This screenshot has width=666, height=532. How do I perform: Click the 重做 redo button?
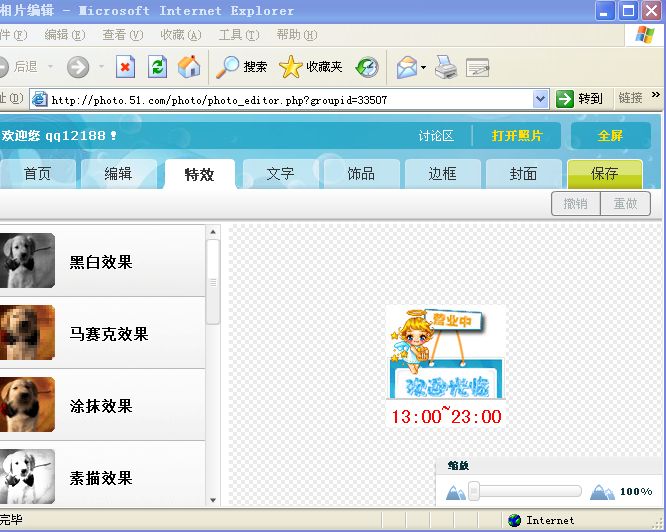point(626,204)
